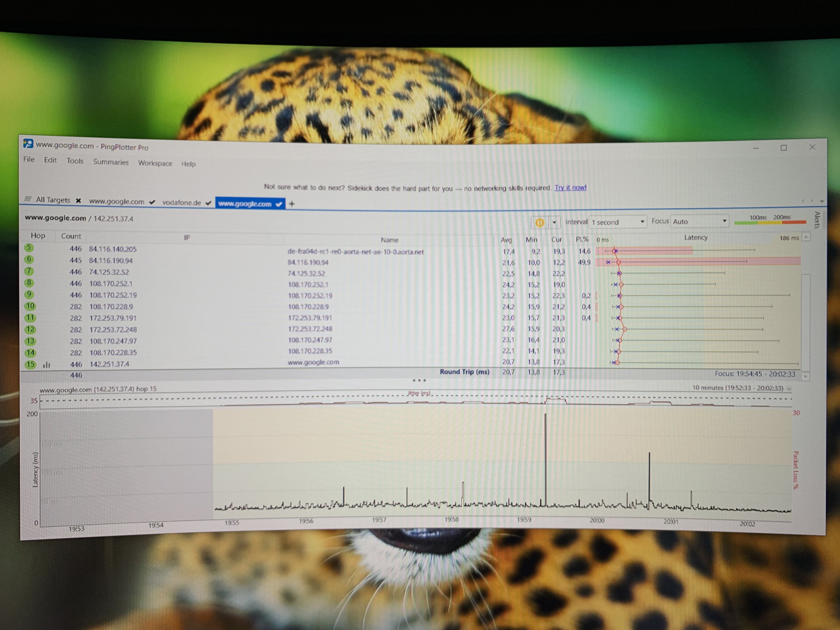Click the green hop 14 circle icon
Image resolution: width=840 pixels, height=630 pixels.
click(30, 353)
